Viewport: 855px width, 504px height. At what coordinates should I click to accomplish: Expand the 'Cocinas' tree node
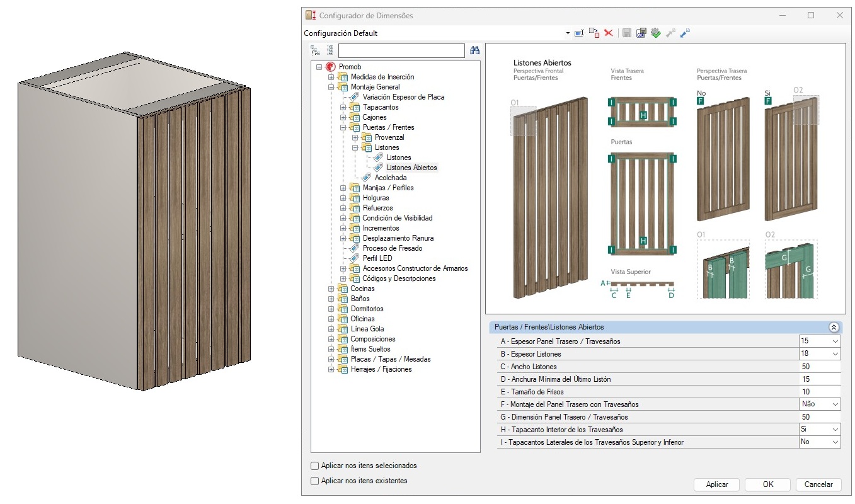tap(331, 289)
